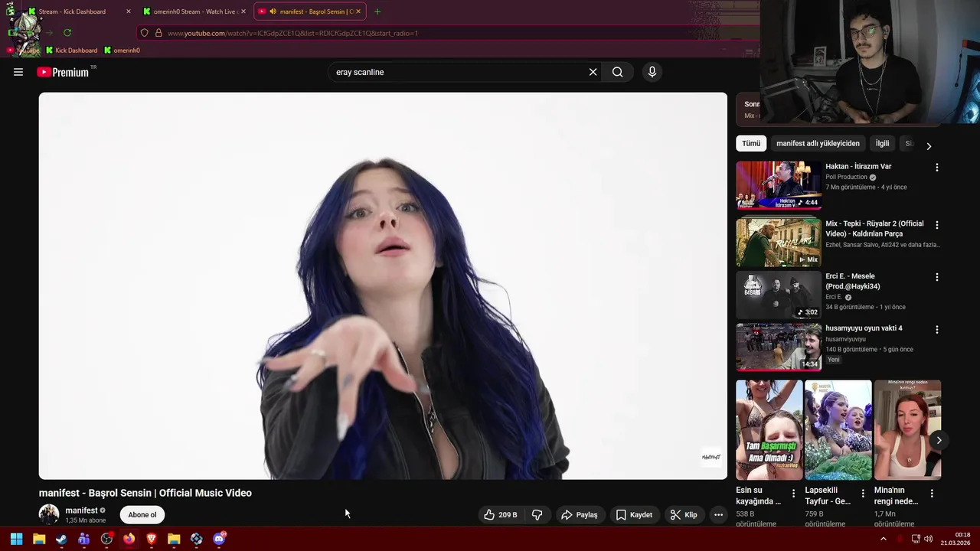Open options menu for Mix - Tepki Rüyalar 2

[936, 225]
